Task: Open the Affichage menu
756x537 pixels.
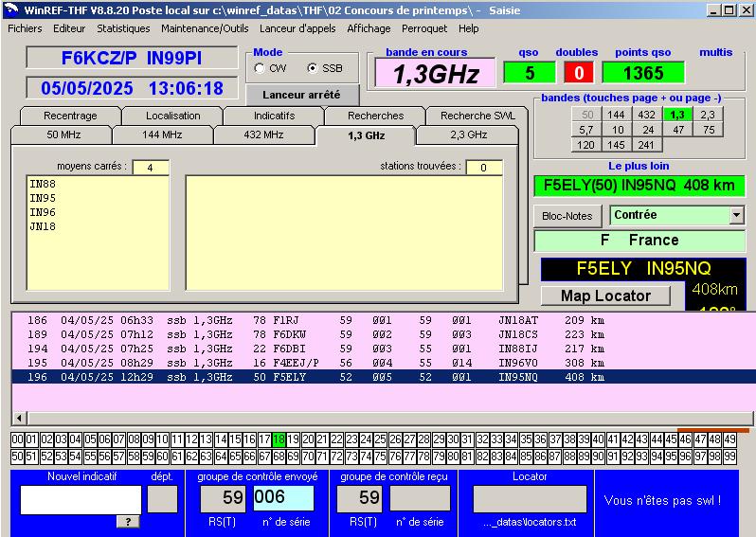Action: click(369, 28)
